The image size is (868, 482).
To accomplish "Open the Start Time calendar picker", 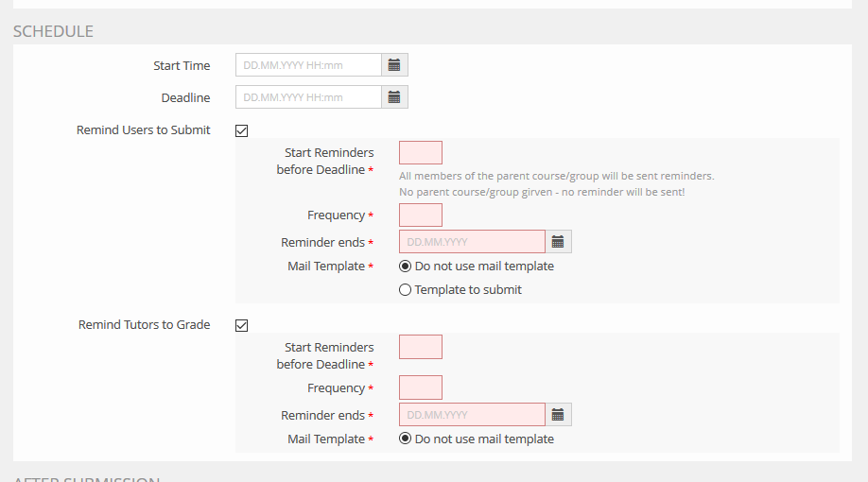I will [x=394, y=65].
